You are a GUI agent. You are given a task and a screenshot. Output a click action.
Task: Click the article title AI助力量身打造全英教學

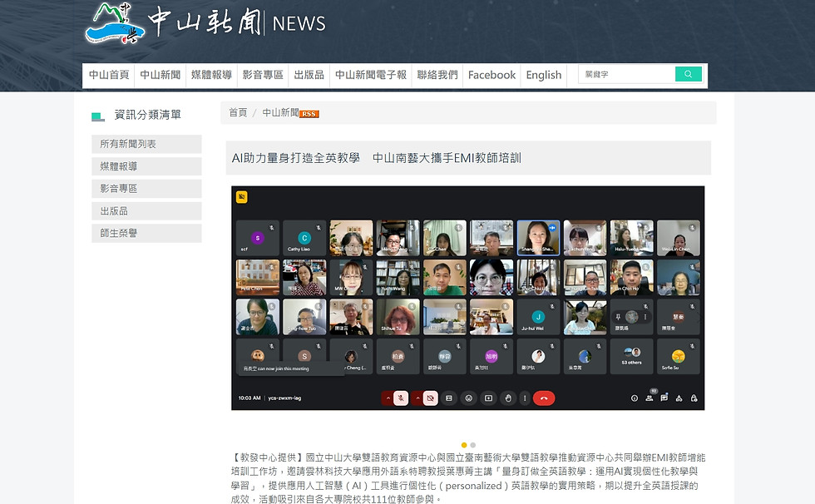[376, 158]
